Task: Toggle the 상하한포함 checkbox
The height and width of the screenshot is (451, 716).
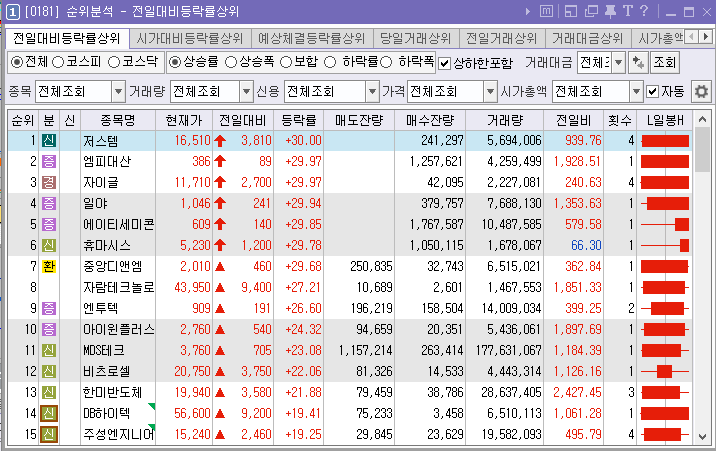Action: [x=445, y=62]
